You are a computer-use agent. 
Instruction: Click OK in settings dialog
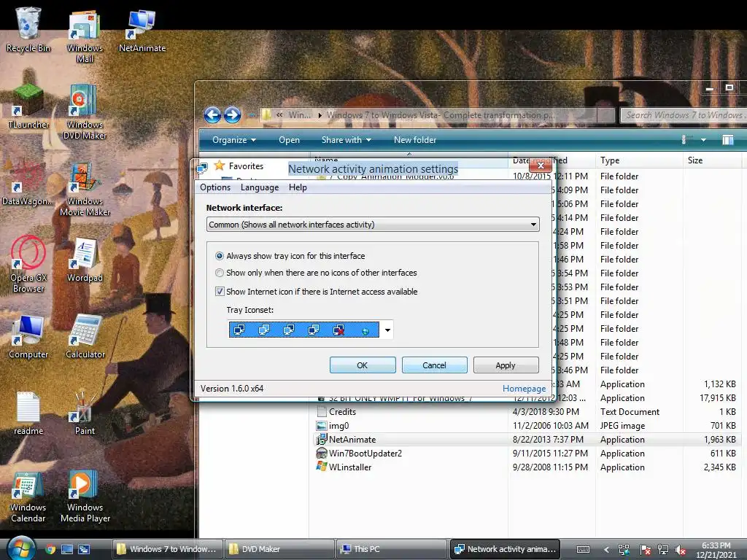(363, 365)
